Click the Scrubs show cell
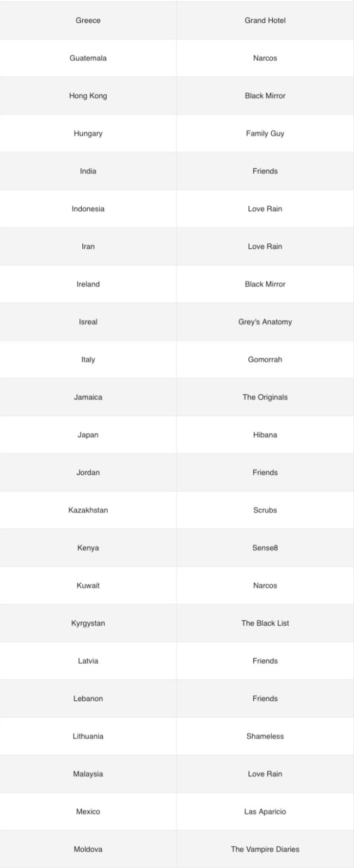Screen dimensions: 354x868 265,510
